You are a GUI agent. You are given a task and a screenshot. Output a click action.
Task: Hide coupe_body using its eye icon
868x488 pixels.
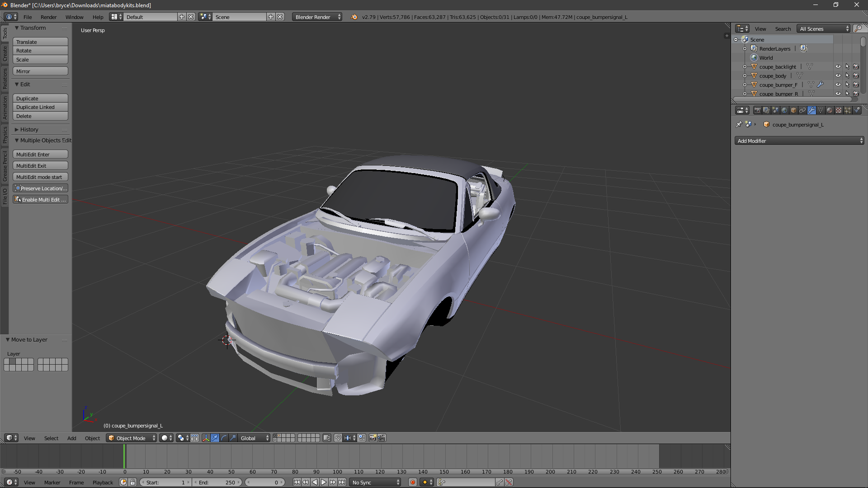pos(838,75)
